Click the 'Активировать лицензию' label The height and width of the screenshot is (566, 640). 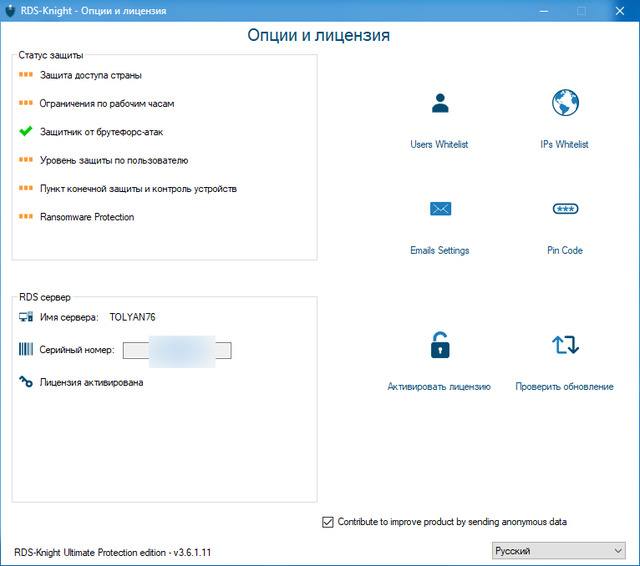[x=439, y=387]
